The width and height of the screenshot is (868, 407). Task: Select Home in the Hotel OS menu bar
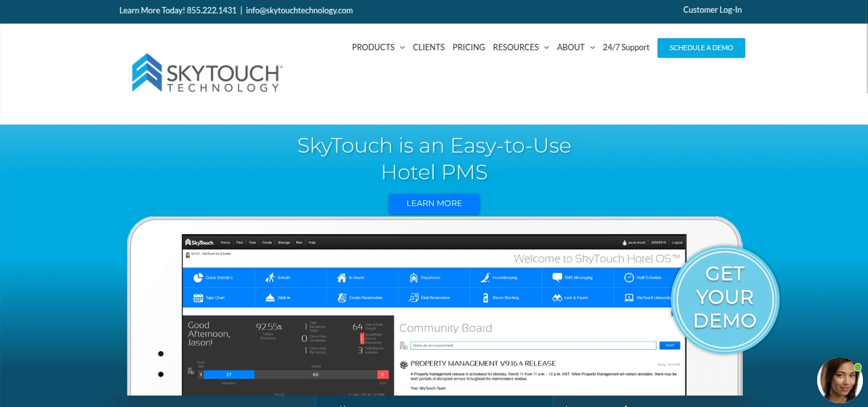225,242
